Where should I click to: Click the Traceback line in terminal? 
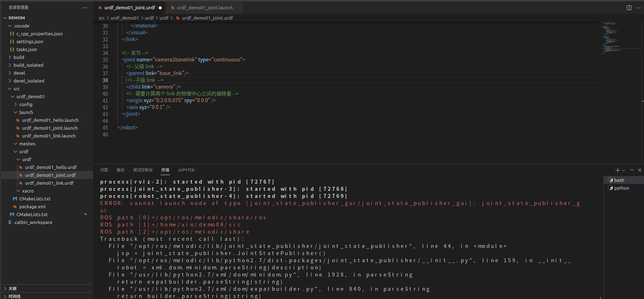point(172,239)
